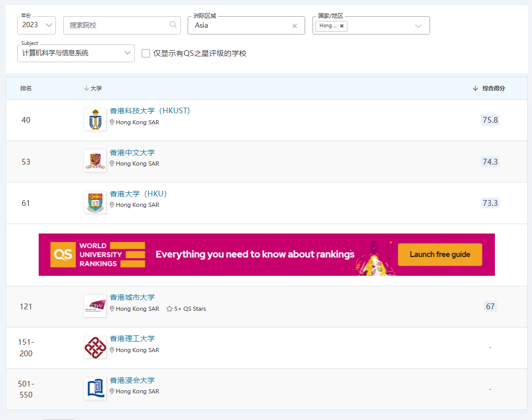Click the 搜索院校 search field
532x420 pixels.
pyautogui.click(x=122, y=25)
